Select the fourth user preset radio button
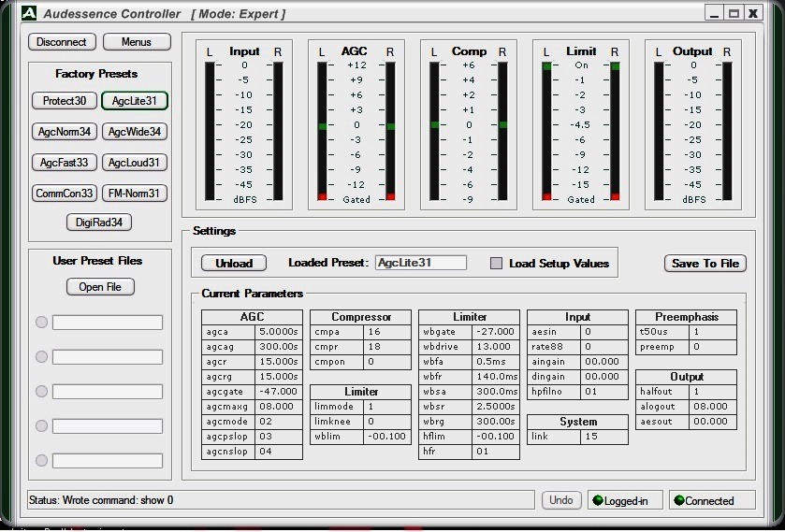The image size is (785, 532). tap(41, 426)
